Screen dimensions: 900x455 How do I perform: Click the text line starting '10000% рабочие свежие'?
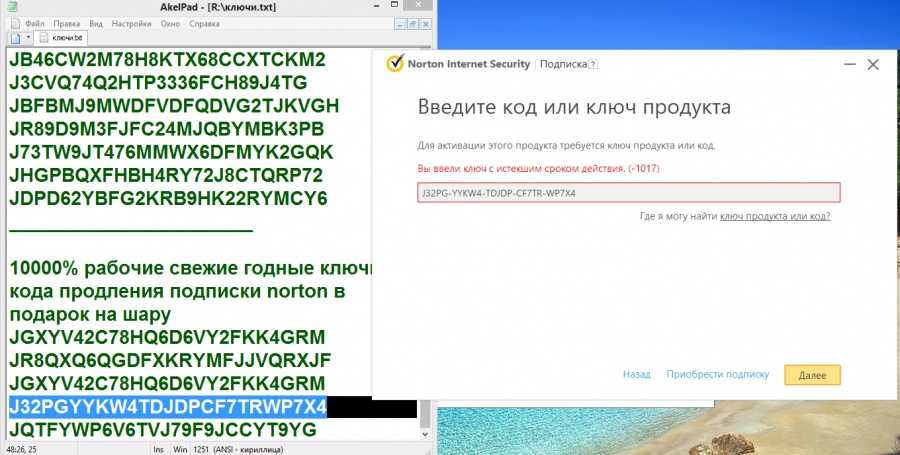pyautogui.click(x=191, y=268)
